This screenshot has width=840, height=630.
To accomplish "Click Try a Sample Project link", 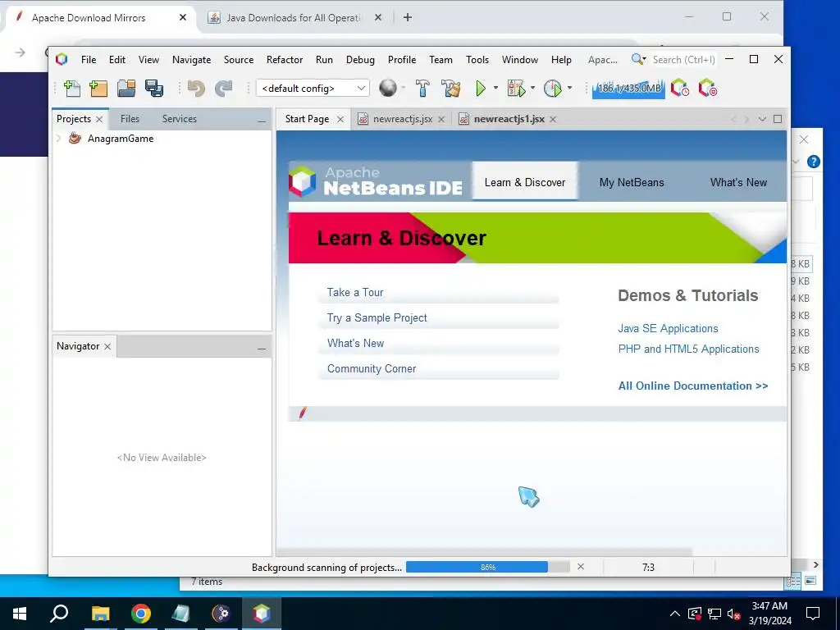I will coord(377,317).
